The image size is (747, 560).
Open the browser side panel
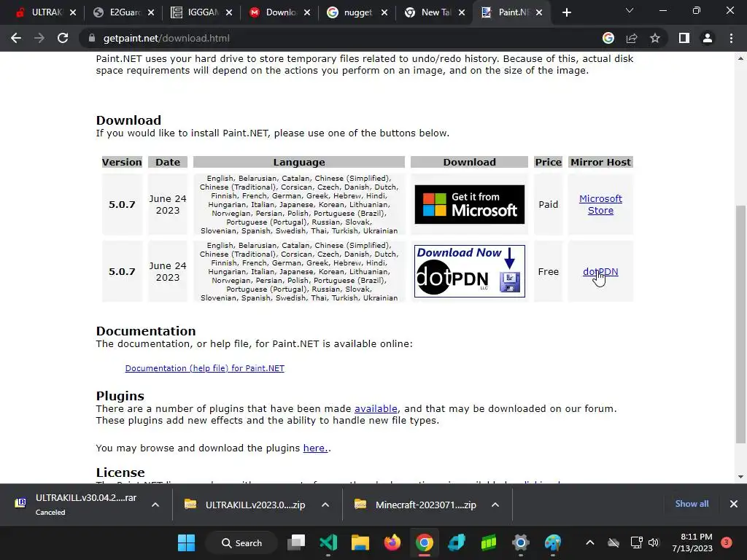click(684, 38)
